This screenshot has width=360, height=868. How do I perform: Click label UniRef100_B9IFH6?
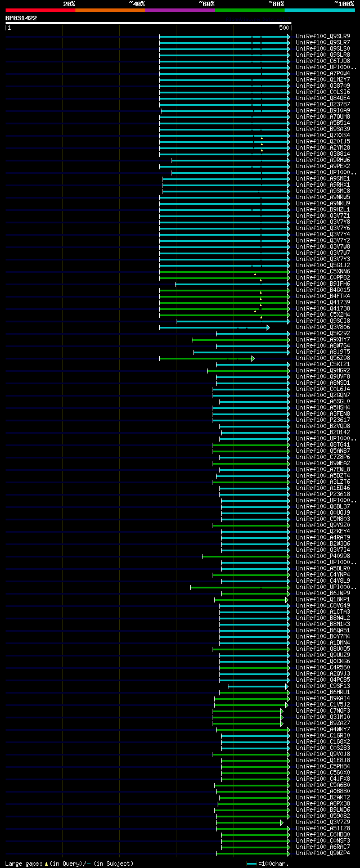point(323,284)
